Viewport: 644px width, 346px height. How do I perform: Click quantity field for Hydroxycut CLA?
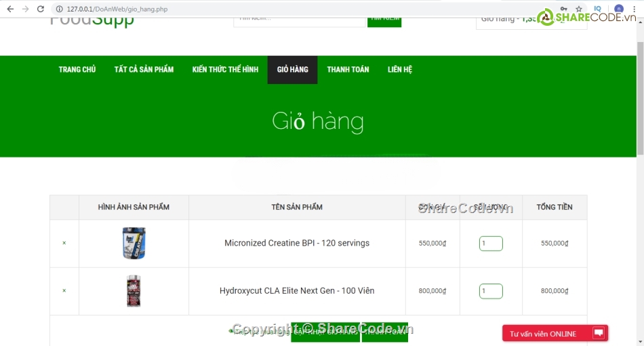491,291
